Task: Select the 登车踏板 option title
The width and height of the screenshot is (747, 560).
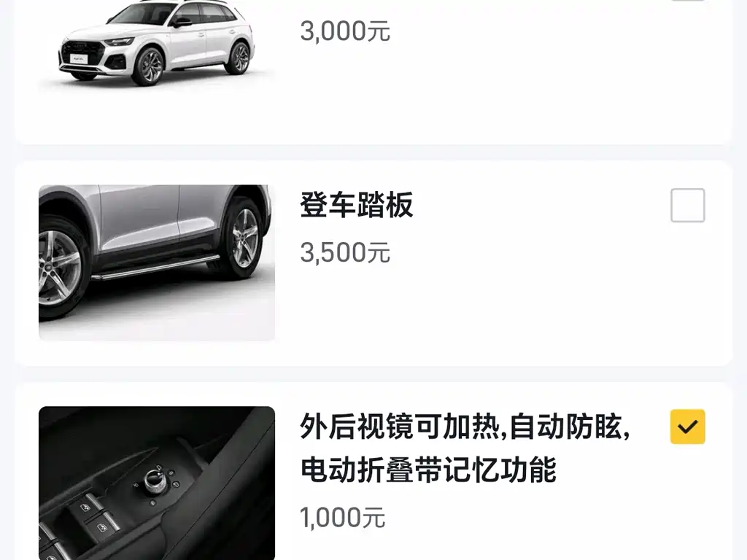Action: coord(356,205)
